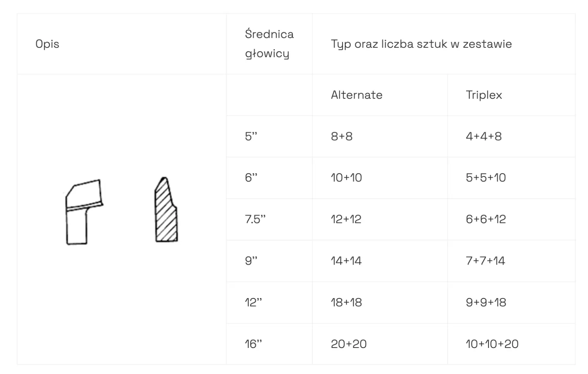588x374 pixels.
Task: Select the "Średnica głowicy" header cell
Action: tap(269, 44)
